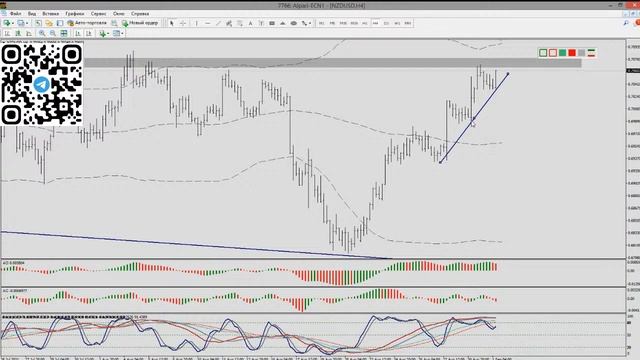Select the Fibonacci retracement tool
Screen dimensions: 640x360
click(x=240, y=23)
